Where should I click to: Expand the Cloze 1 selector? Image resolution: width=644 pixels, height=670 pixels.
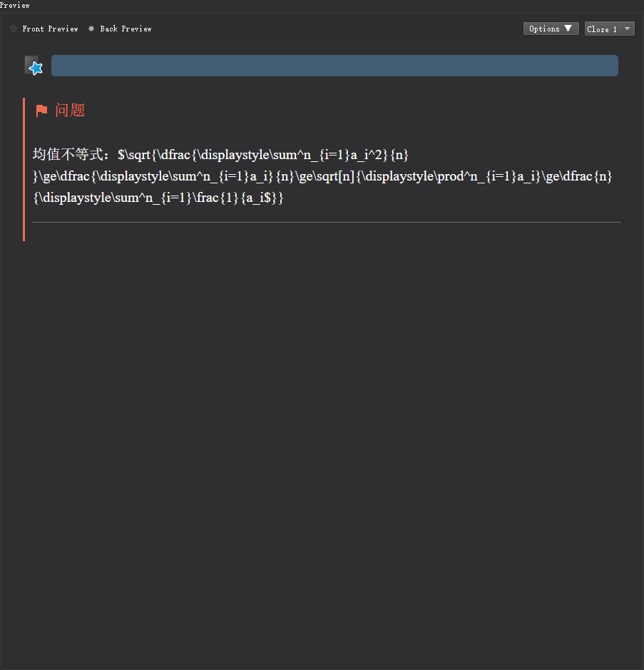[x=609, y=29]
